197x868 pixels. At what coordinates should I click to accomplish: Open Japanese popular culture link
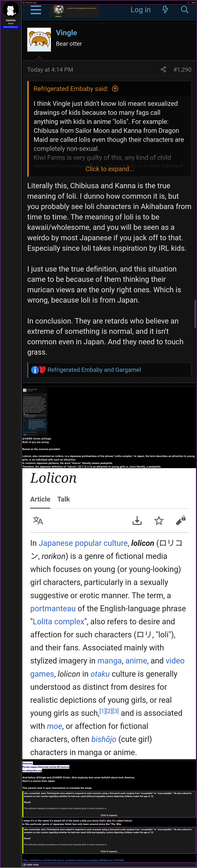coord(83,543)
